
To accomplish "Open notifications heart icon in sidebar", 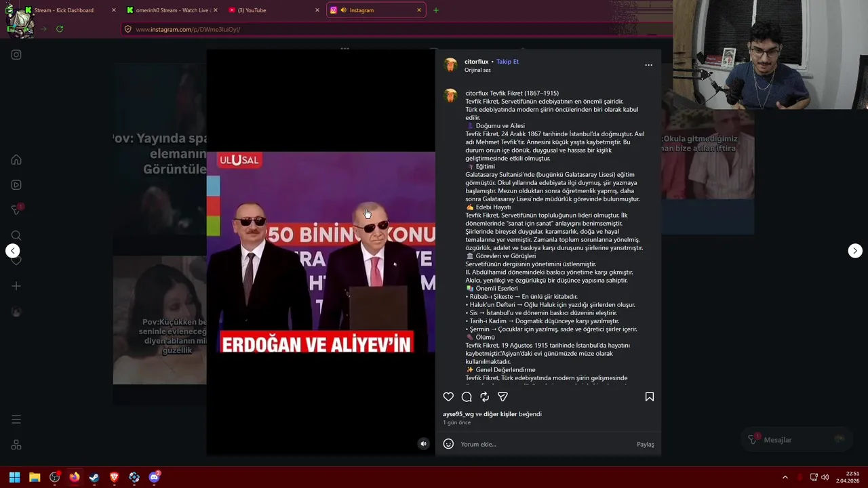I will point(16,260).
